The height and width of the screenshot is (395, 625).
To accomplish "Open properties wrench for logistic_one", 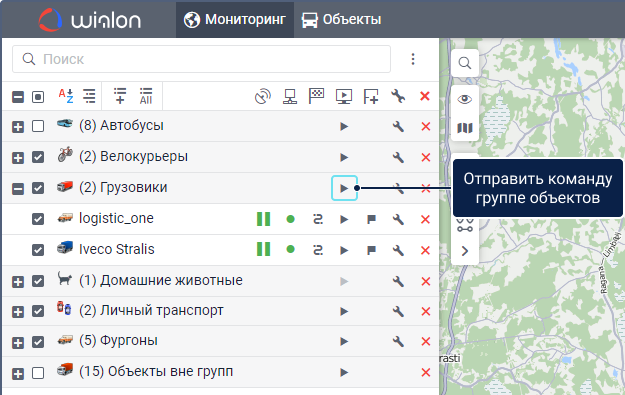I will click(398, 219).
